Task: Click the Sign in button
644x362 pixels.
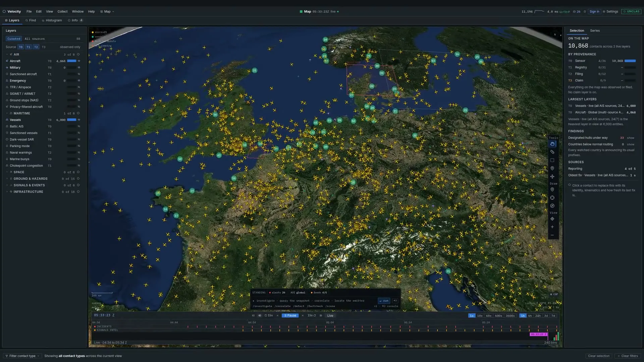Action: point(594,11)
